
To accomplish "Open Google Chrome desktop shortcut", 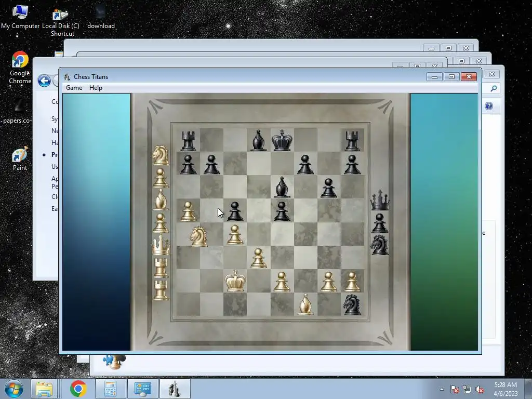I will coord(20,67).
